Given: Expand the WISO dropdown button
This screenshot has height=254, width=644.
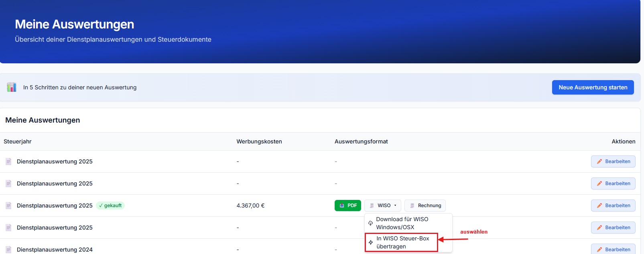Looking at the screenshot, I should pos(383,206).
